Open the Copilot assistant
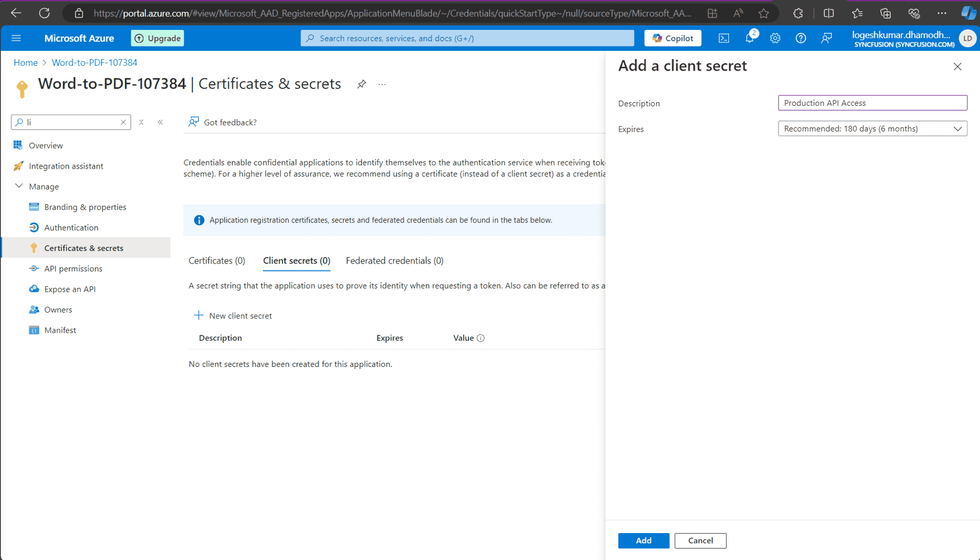 click(672, 38)
